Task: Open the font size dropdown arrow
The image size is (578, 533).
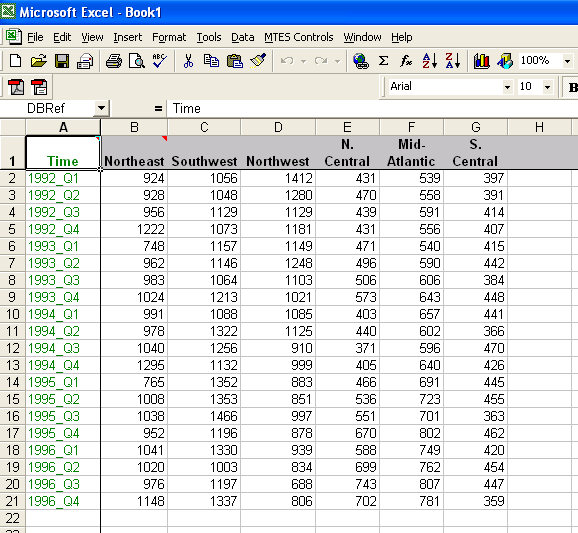Action: 547,87
